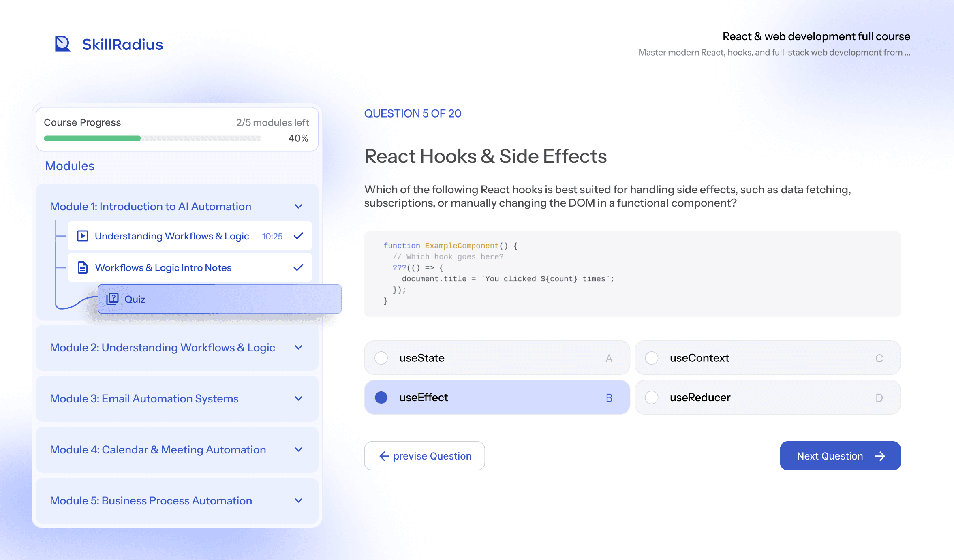The width and height of the screenshot is (954, 560).
Task: Click the right arrow icon in Next Question
Action: coord(880,456)
